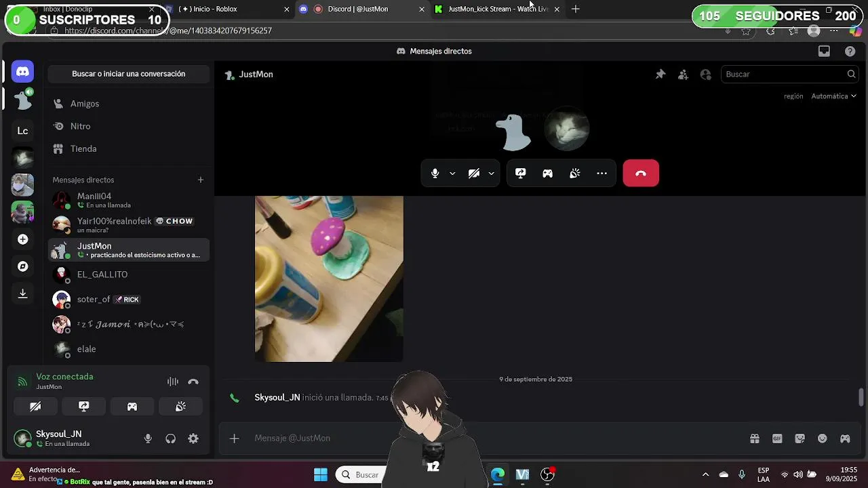Create new DM plus icon
This screenshot has height=488, width=868.
[x=200, y=180]
